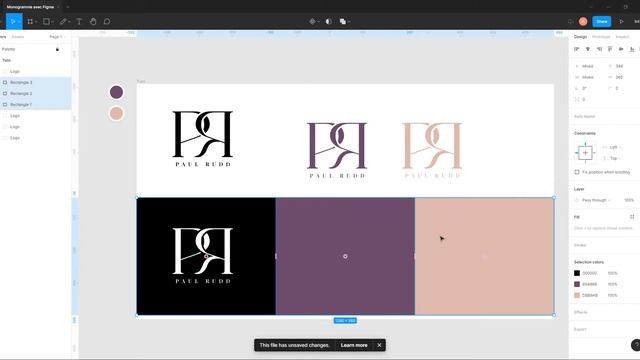Click the Fill style grid icon

[632, 217]
